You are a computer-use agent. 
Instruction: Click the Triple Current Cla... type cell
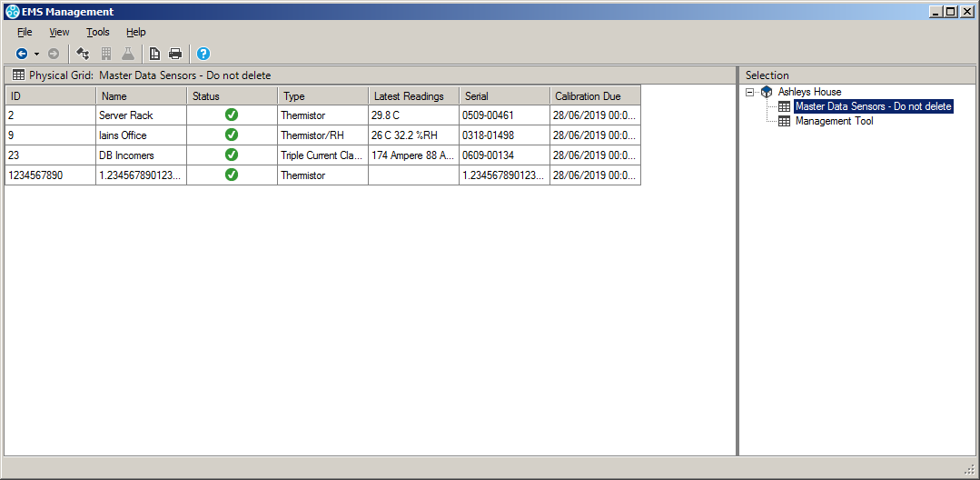tap(322, 155)
